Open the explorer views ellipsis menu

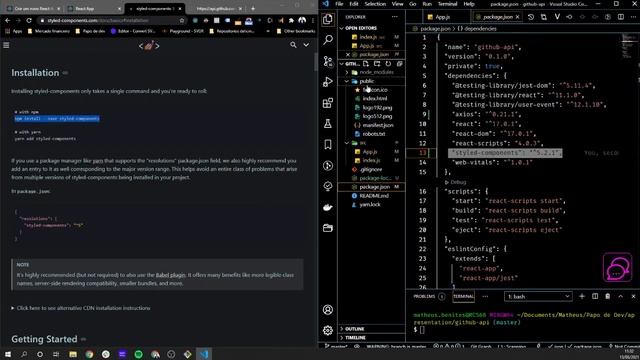394,17
